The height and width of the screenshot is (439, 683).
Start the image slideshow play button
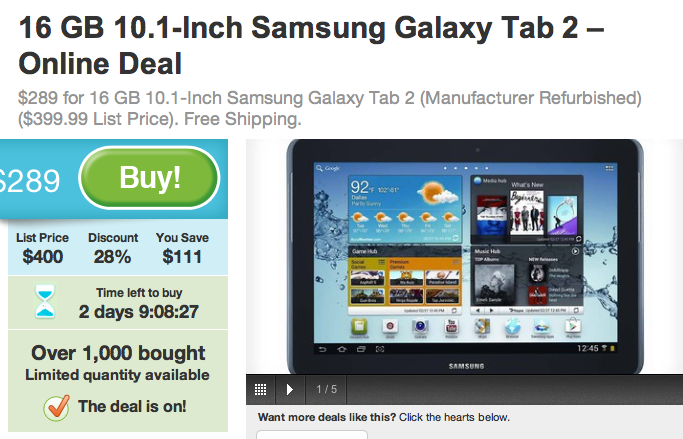[x=290, y=389]
